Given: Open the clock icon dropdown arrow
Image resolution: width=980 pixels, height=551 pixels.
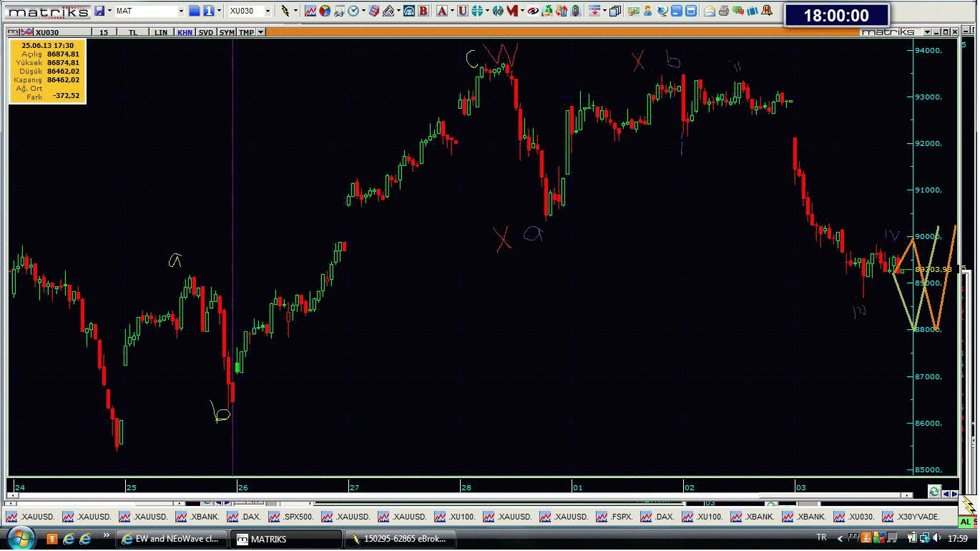Looking at the screenshot, I should (x=363, y=11).
